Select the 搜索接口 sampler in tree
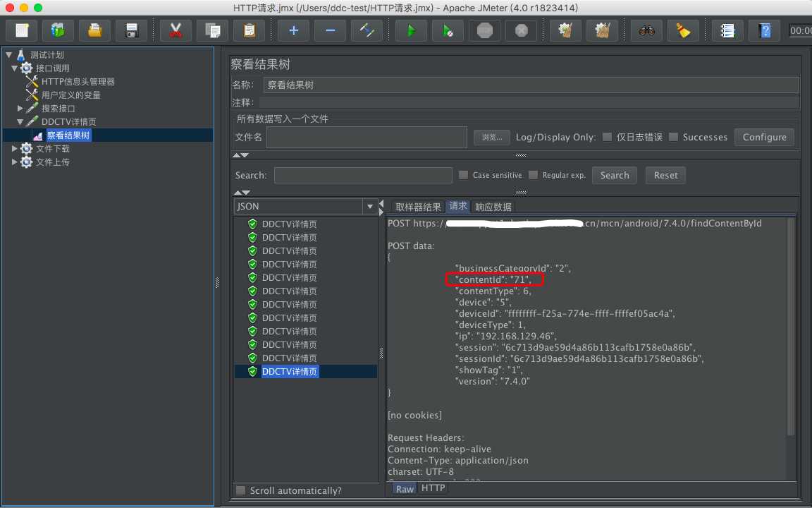Image resolution: width=812 pixels, height=508 pixels. tap(58, 109)
